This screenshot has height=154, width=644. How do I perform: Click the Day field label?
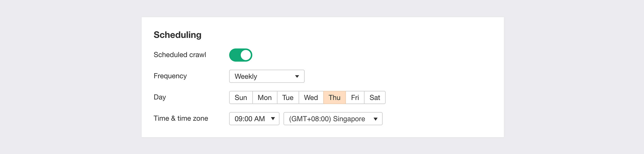click(160, 97)
